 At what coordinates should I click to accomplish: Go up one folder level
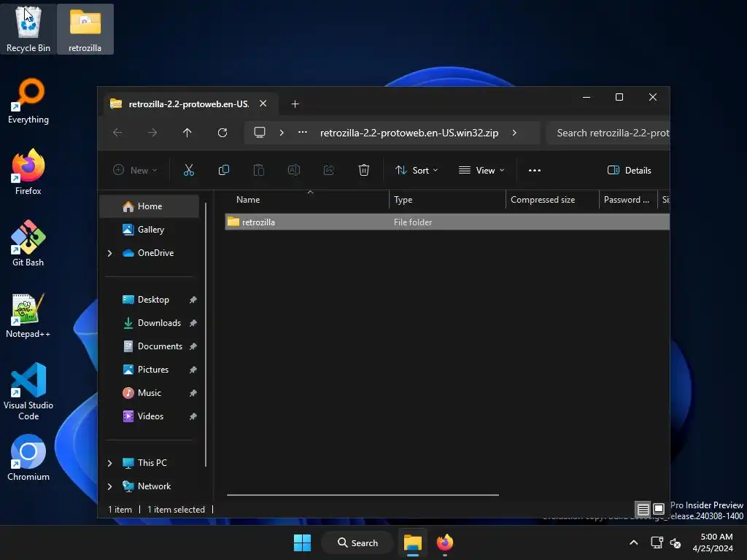[x=187, y=133]
